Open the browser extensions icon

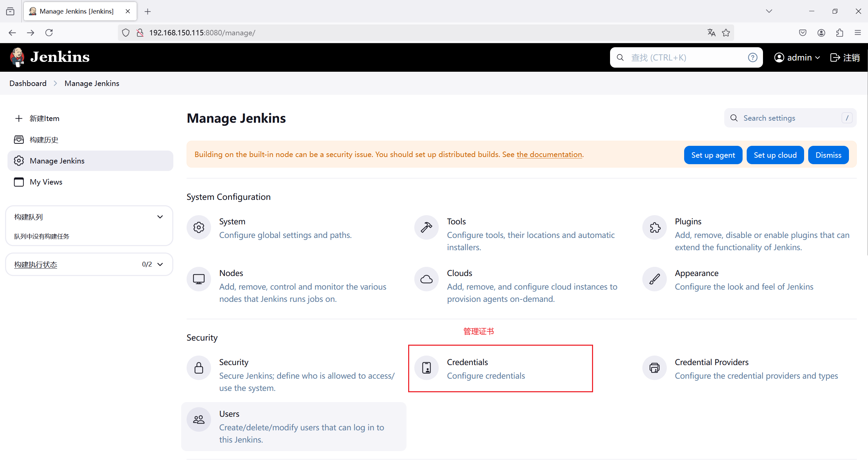[839, 33]
